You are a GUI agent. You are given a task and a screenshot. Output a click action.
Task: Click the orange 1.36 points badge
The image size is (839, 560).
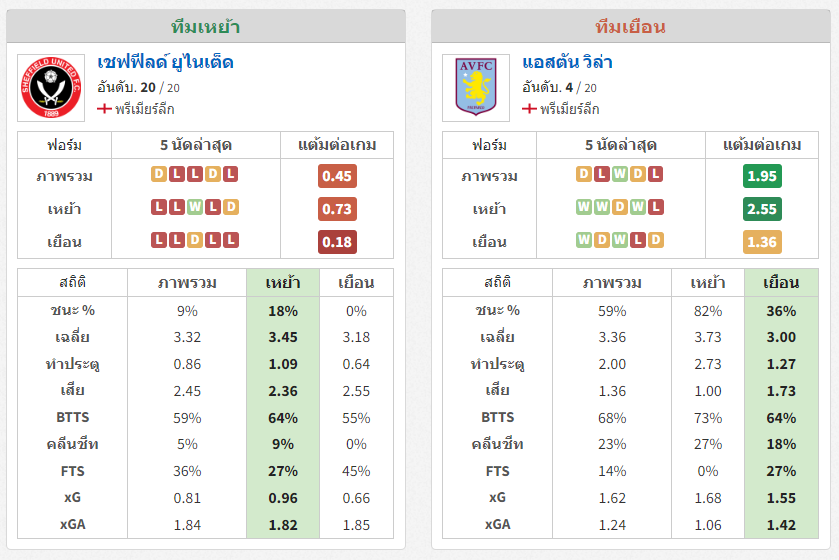762,242
